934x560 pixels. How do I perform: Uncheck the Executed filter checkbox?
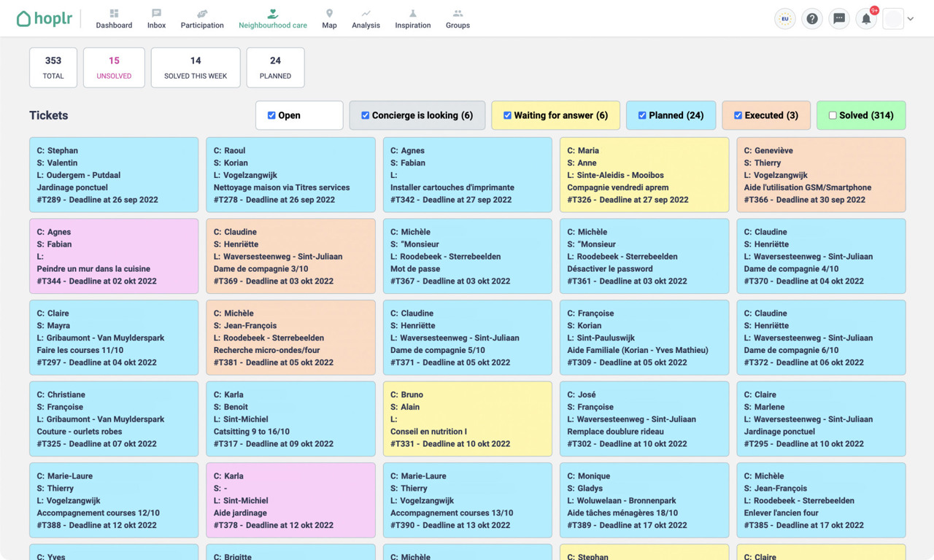738,115
